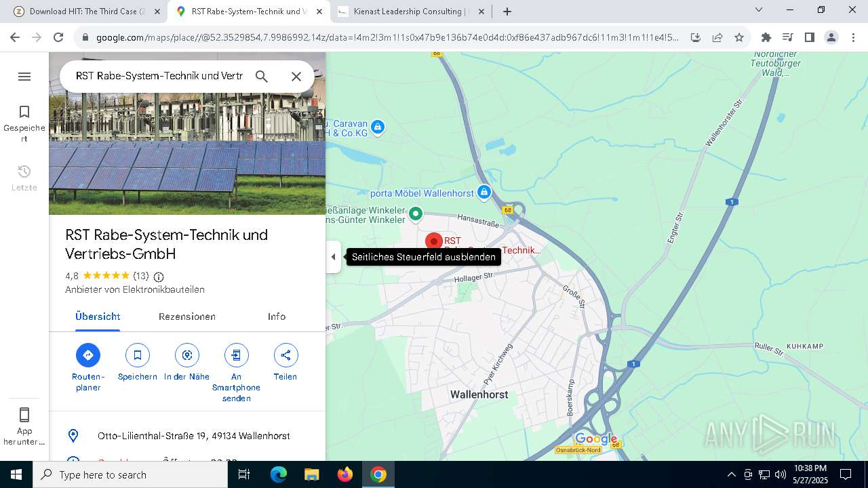Click address Otto-Lilienthal-Straße 19, 49134 Wallenhorst
Viewport: 868px width, 488px height.
pyautogui.click(x=194, y=436)
